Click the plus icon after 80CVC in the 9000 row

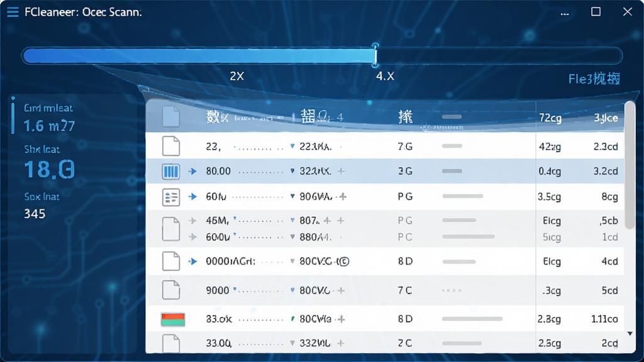pos(341,290)
